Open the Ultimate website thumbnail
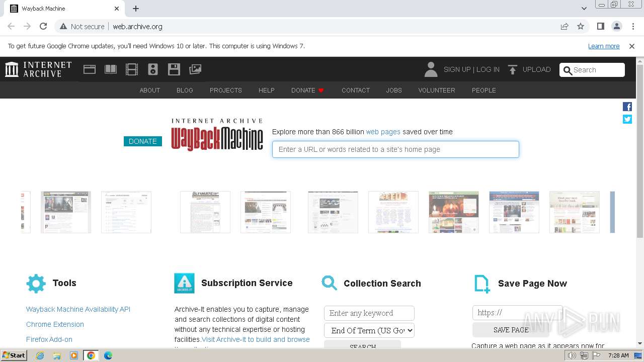This screenshot has height=362, width=644. (x=205, y=212)
